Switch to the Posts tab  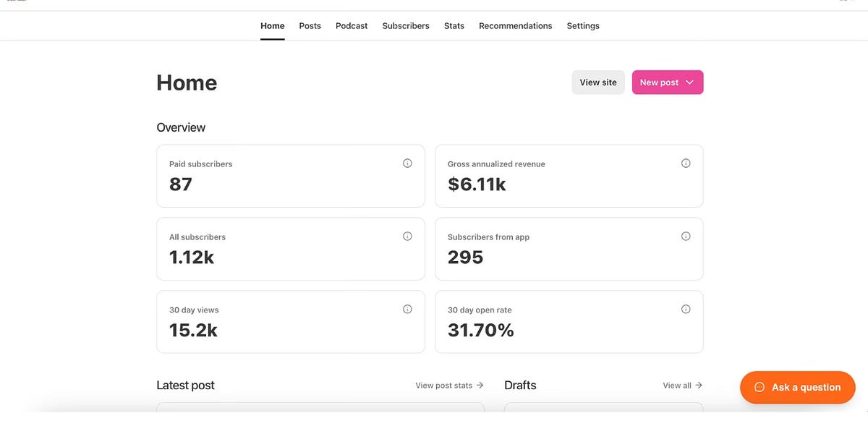(x=310, y=25)
